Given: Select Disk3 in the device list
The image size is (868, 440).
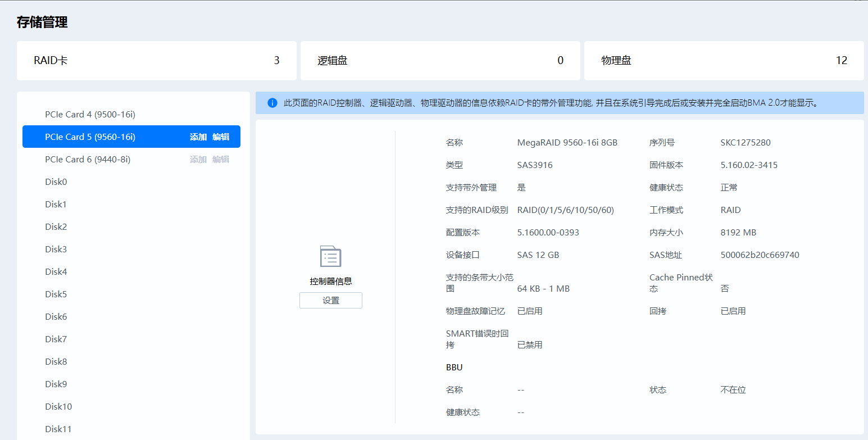Looking at the screenshot, I should pyautogui.click(x=56, y=250).
